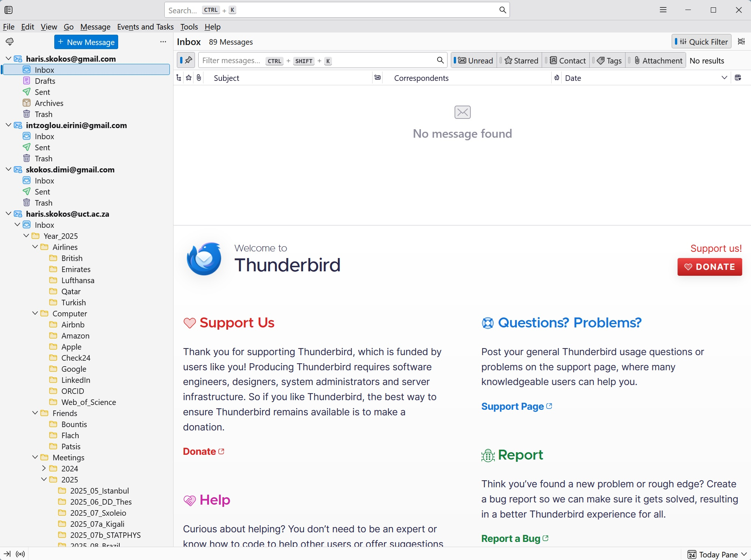Focus the Filter messages field

[323, 60]
